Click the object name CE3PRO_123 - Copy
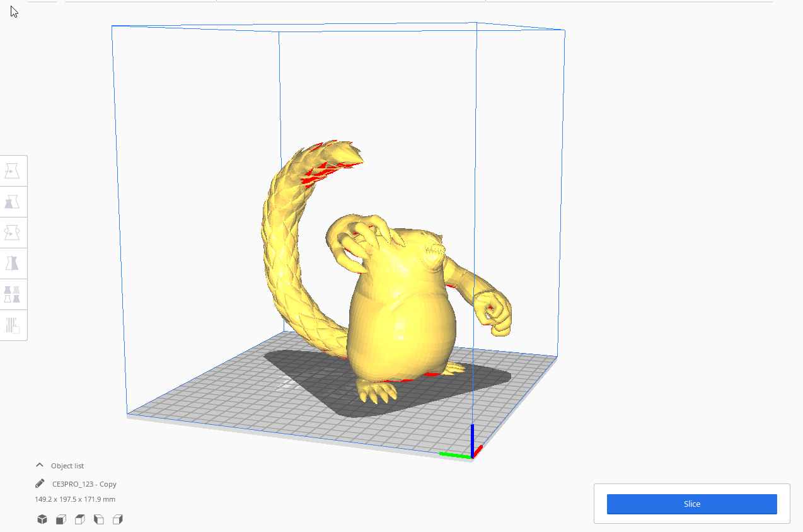This screenshot has width=803, height=532. [84, 483]
